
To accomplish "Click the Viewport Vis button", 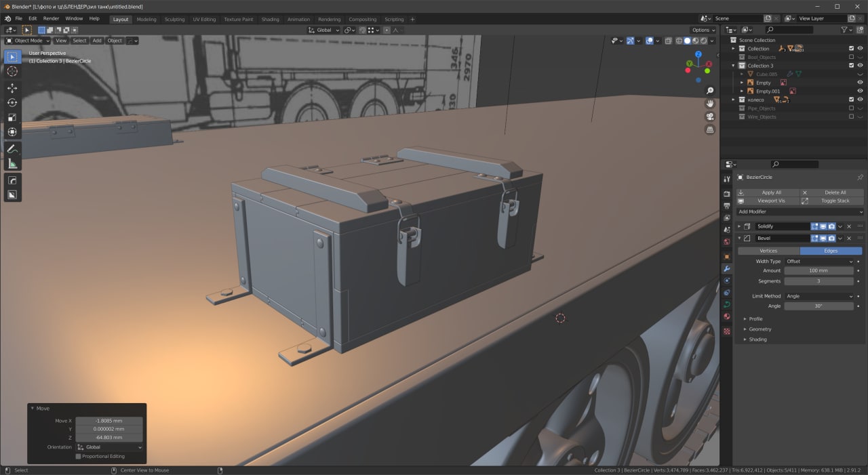I will (x=768, y=201).
